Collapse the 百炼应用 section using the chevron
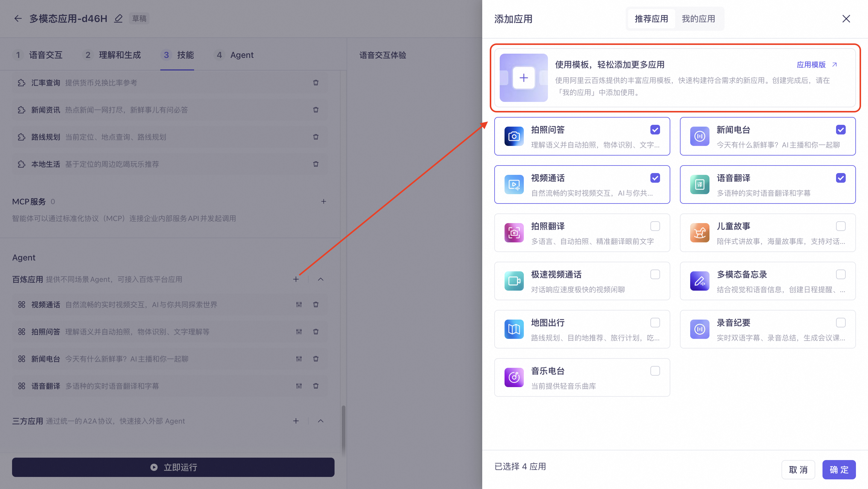This screenshot has height=489, width=868. [x=321, y=279]
